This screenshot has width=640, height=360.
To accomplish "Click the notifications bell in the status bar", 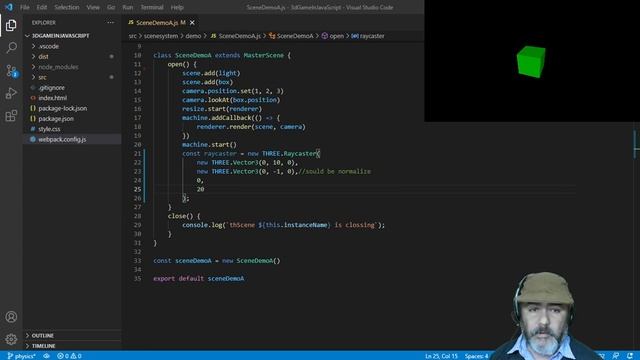I will coord(630,356).
